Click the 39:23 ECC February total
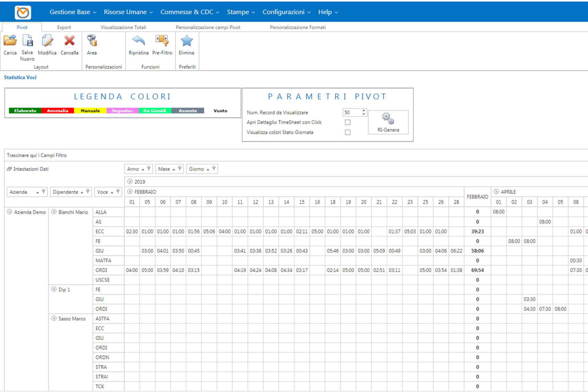Screen dimensions: 588x392 click(x=477, y=232)
